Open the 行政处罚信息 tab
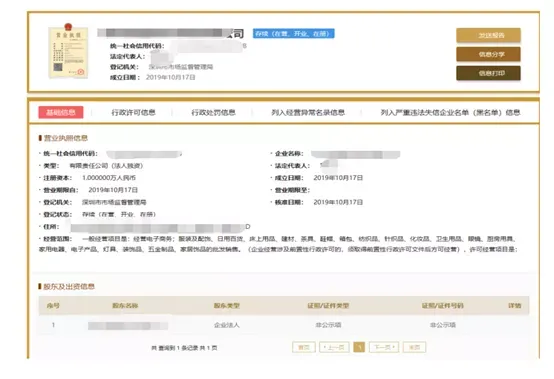The width and height of the screenshot is (554, 379). pos(213,112)
